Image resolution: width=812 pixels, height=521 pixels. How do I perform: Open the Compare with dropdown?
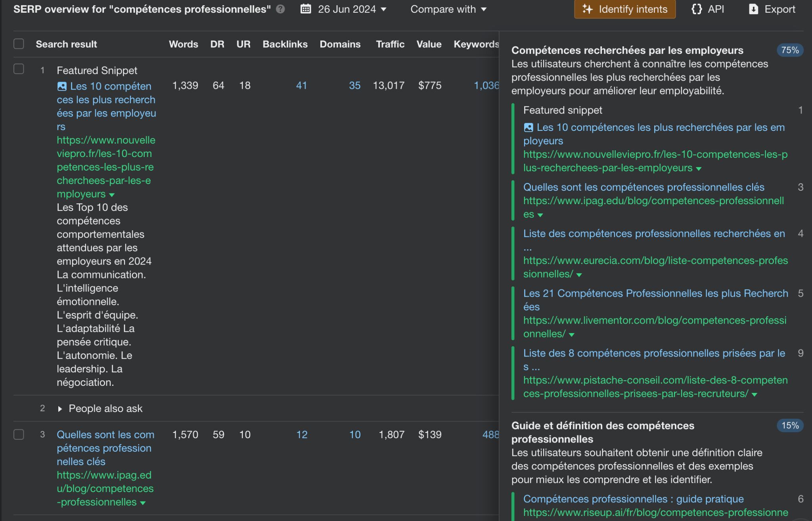[448, 9]
